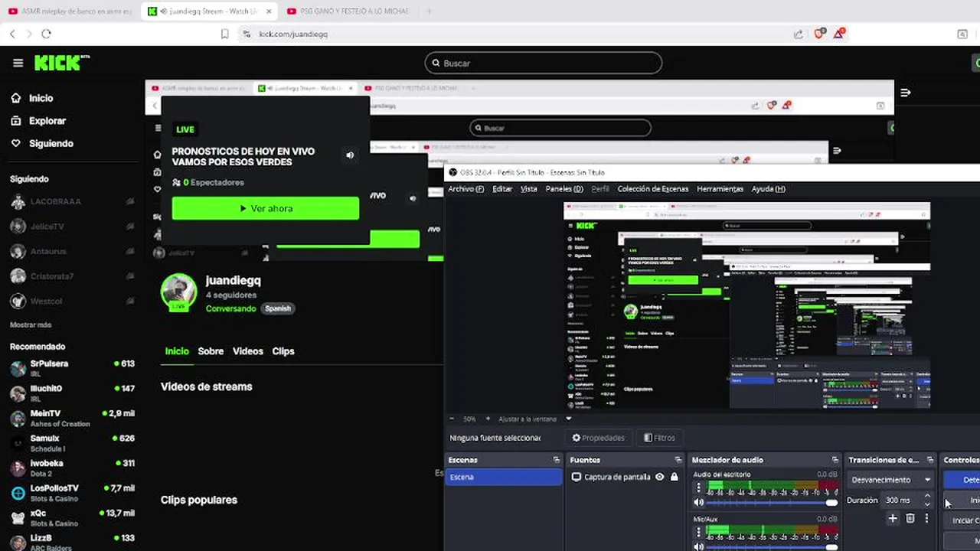This screenshot has height=551, width=980.
Task: Open the Ayuda menu in OBS
Action: click(x=768, y=189)
